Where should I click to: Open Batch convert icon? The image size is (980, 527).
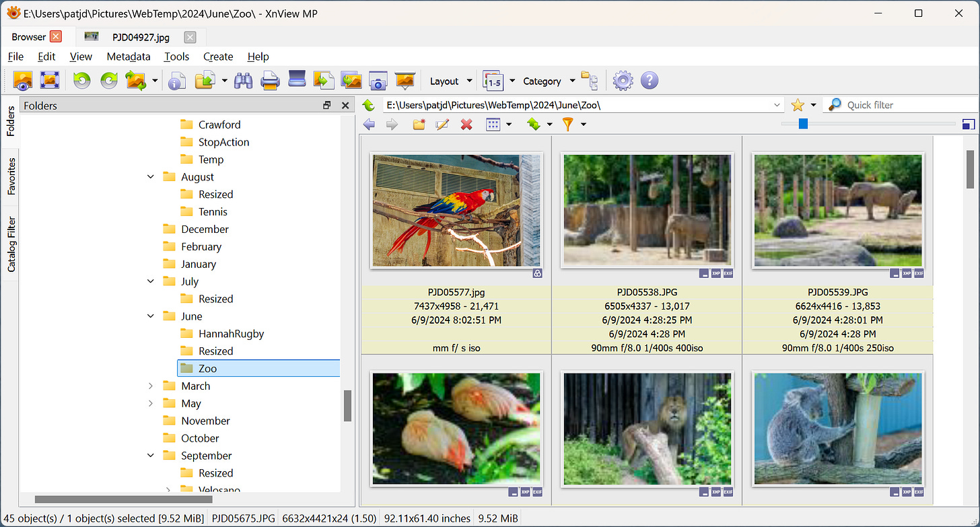[x=351, y=81]
